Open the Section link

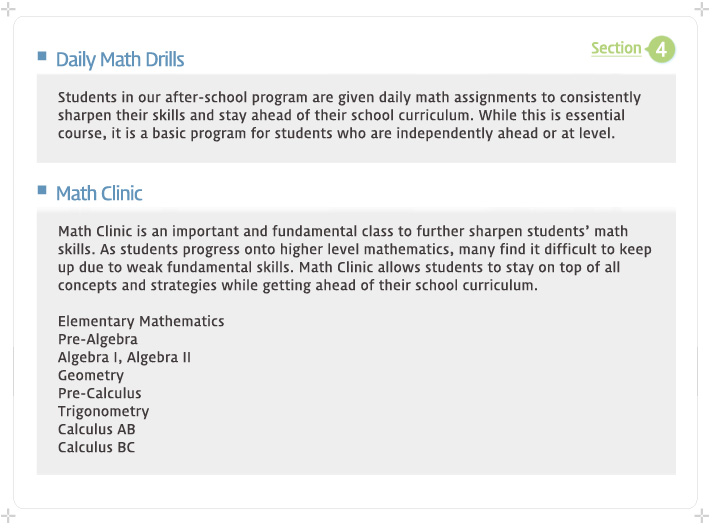tap(616, 48)
